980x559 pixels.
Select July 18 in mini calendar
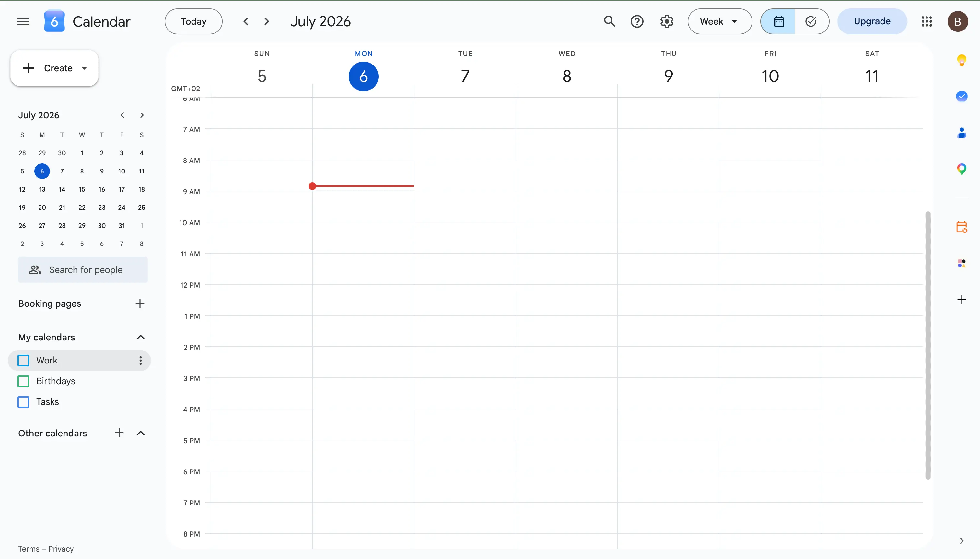click(x=142, y=189)
